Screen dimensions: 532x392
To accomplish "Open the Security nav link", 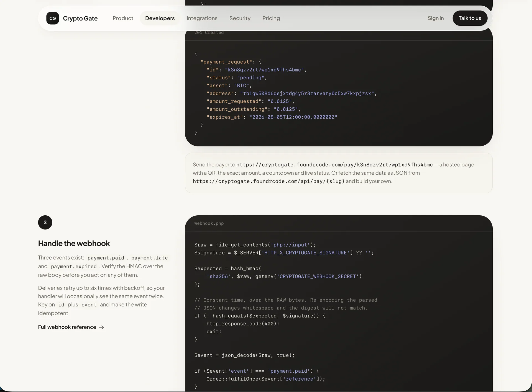I will (240, 18).
